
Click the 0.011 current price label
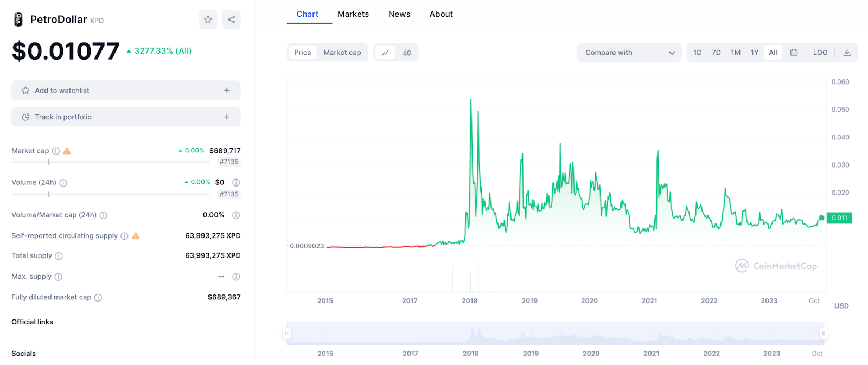point(839,218)
